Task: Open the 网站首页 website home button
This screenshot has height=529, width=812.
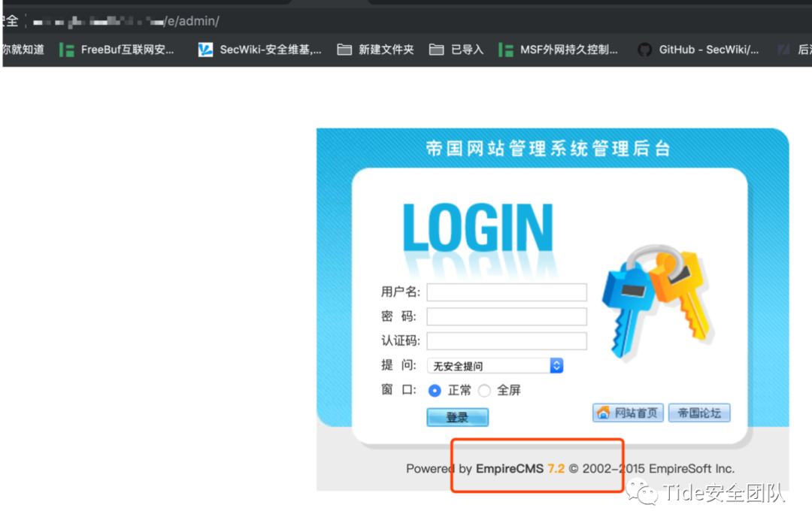Action: point(628,413)
